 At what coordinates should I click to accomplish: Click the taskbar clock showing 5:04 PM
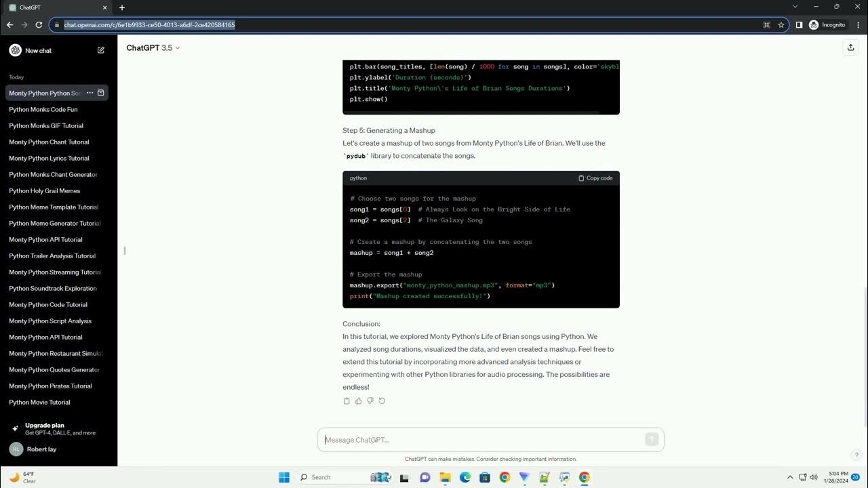837,477
